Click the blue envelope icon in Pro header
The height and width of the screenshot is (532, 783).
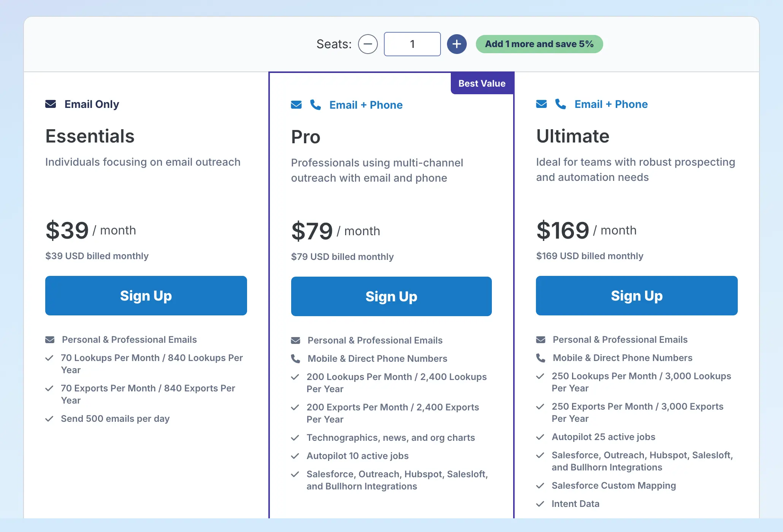click(296, 105)
